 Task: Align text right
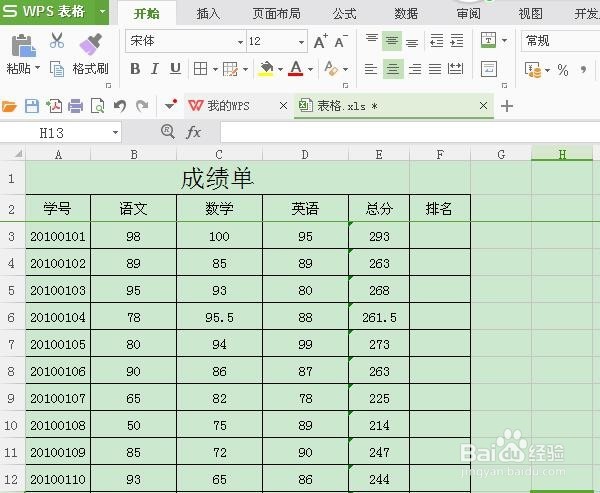415,69
